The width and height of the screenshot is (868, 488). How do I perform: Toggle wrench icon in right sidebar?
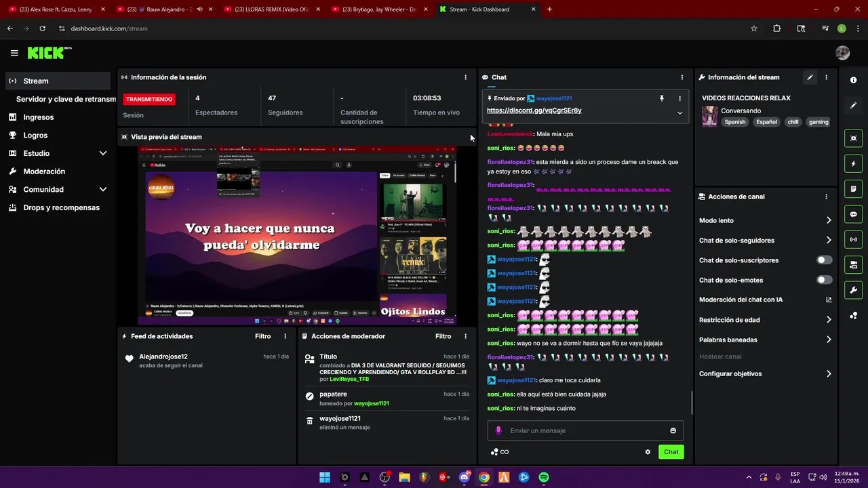pyautogui.click(x=853, y=290)
